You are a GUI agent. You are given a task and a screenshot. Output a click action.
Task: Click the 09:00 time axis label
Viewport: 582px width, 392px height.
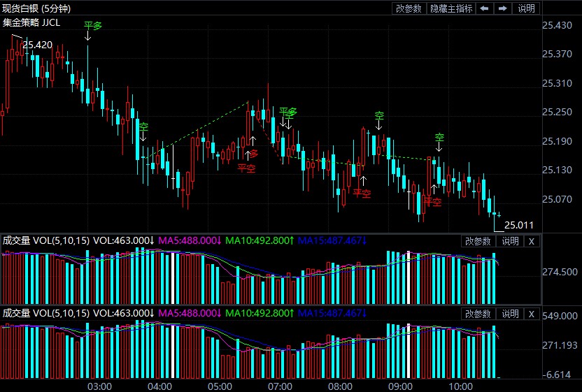(400, 386)
